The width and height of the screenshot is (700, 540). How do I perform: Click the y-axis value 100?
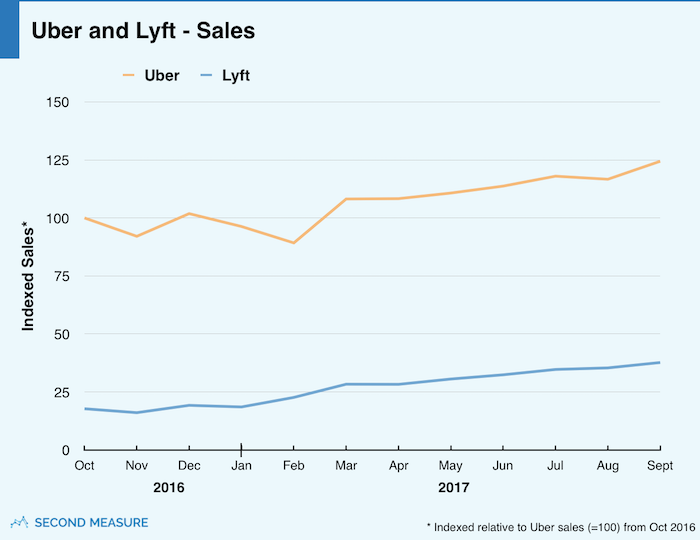[58, 219]
